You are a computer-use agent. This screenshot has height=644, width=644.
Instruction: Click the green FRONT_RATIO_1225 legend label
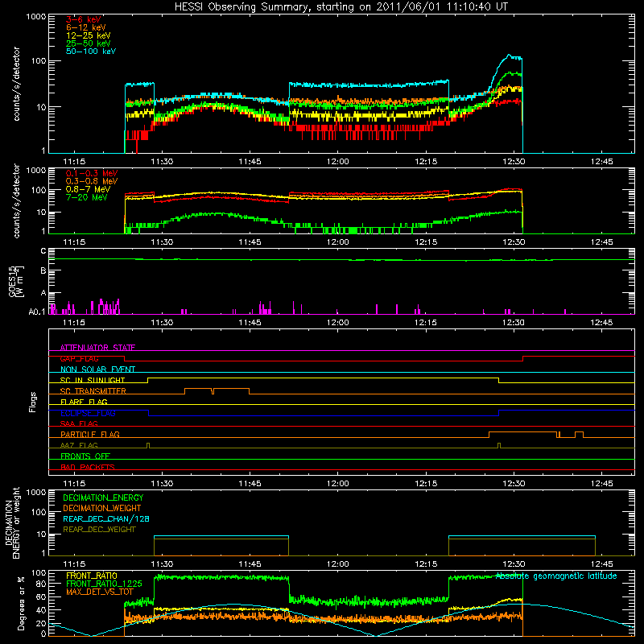point(104,584)
